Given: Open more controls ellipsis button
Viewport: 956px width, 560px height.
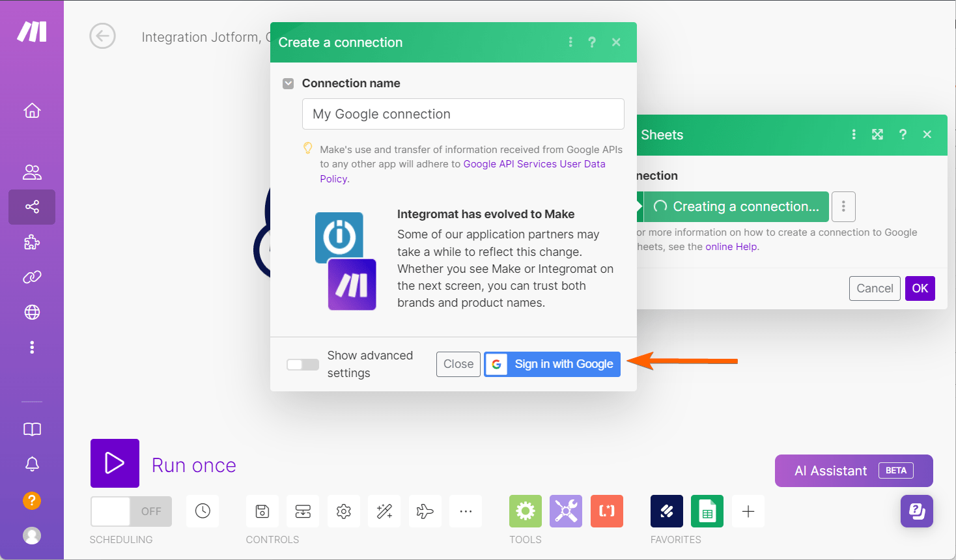Looking at the screenshot, I should point(466,511).
